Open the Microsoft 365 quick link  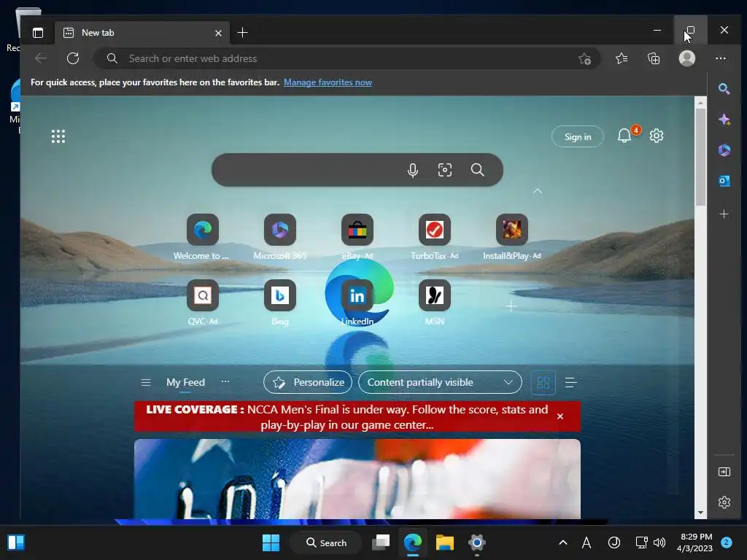pos(279,237)
